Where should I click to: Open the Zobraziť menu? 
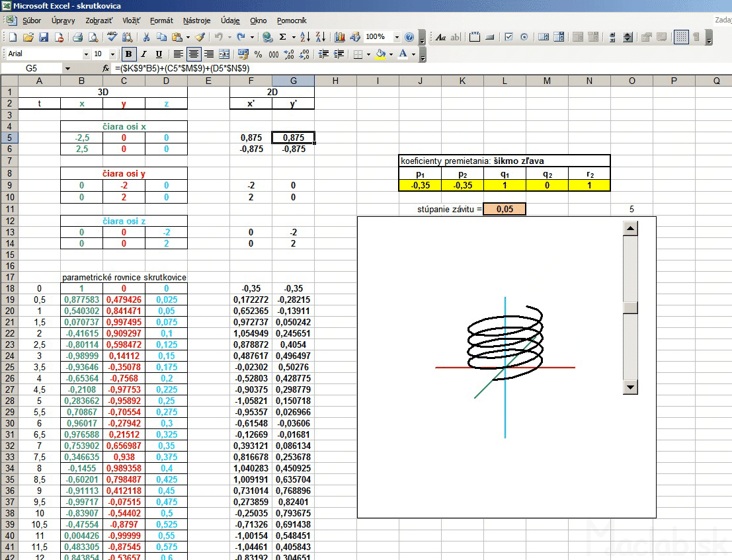(x=99, y=20)
